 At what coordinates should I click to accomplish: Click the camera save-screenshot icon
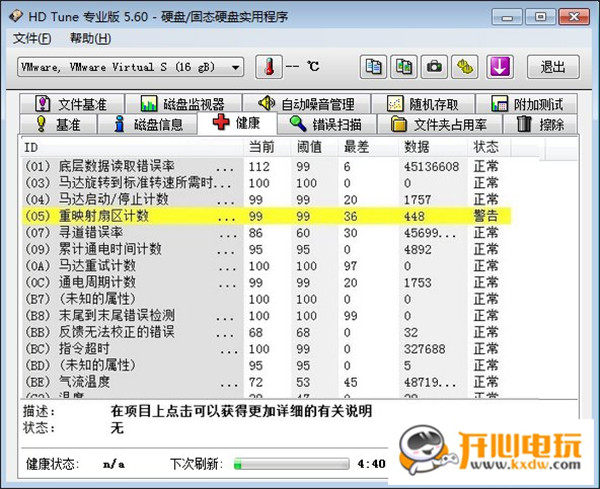(x=435, y=67)
